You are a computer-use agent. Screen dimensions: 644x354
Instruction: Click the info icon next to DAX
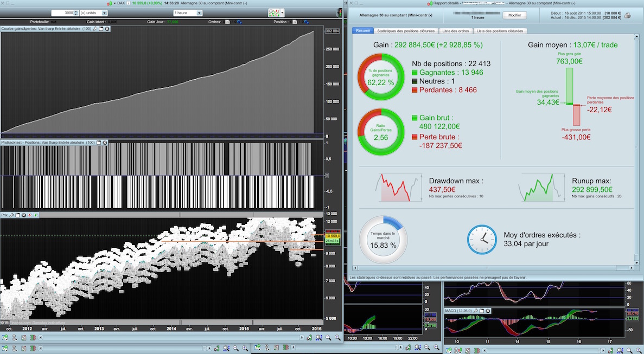pos(128,3)
